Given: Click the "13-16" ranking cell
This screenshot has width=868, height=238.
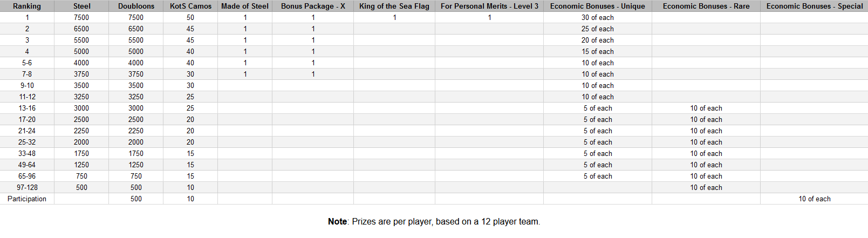Looking at the screenshot, I should 27,108.
